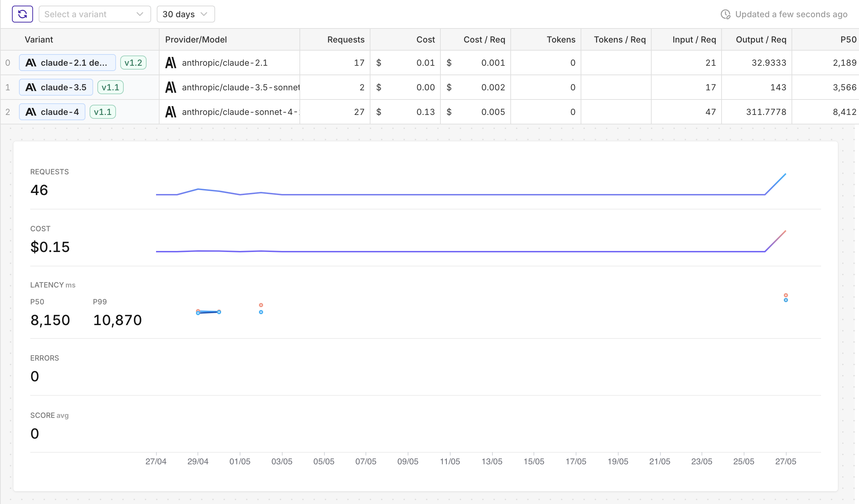Click the blue latency point at 02/05
The width and height of the screenshot is (859, 504).
coord(261,312)
